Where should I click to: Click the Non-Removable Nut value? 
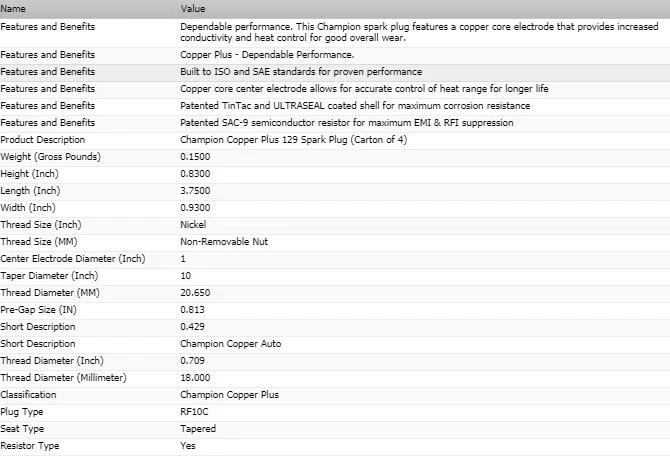pos(224,242)
